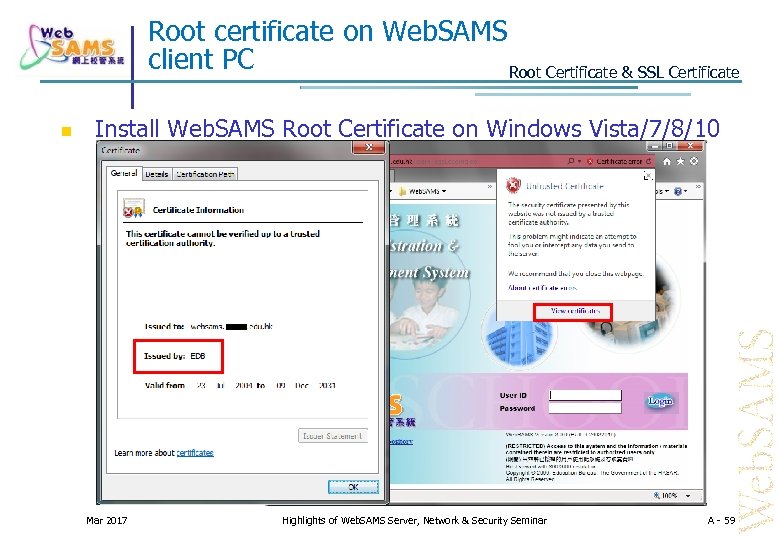Click the red shield icon in the Untrusted Certificate popup
The height and width of the screenshot is (540, 780).
(513, 185)
